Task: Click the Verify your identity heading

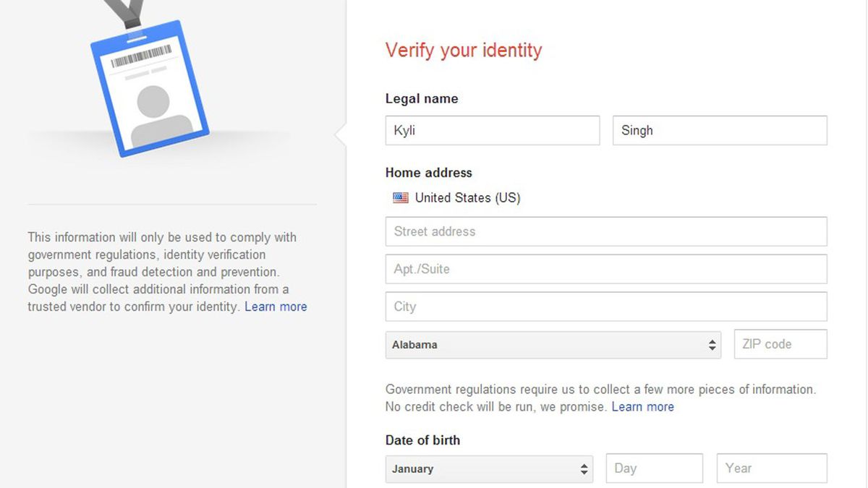Action: pos(463,51)
